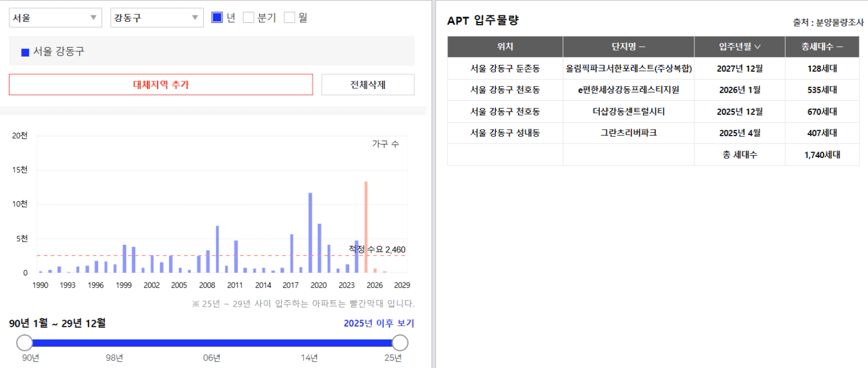Click the 670세대 household count cell
Screen dimensions: 868x368
tap(822, 111)
